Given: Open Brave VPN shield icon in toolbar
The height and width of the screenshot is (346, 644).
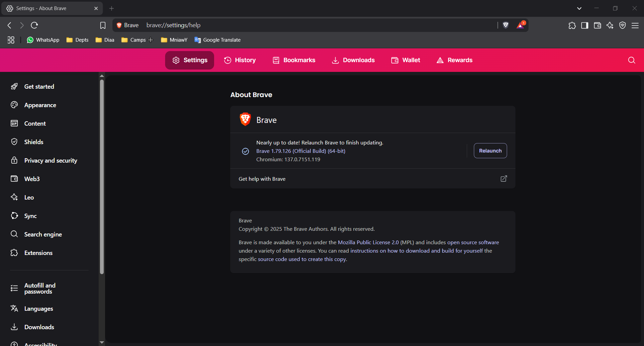Looking at the screenshot, I should coord(623,25).
